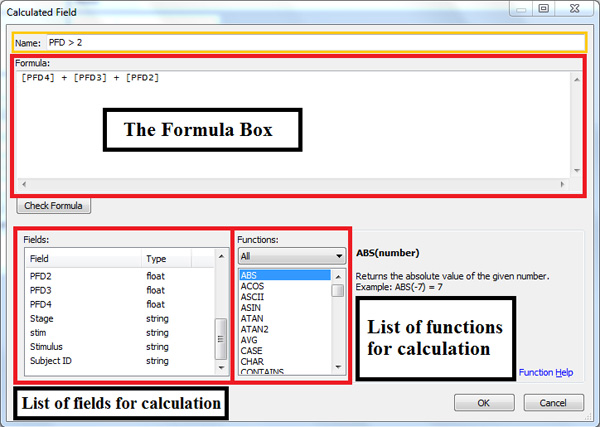Select the stim field row
This screenshot has width=600, height=427.
(x=120, y=332)
